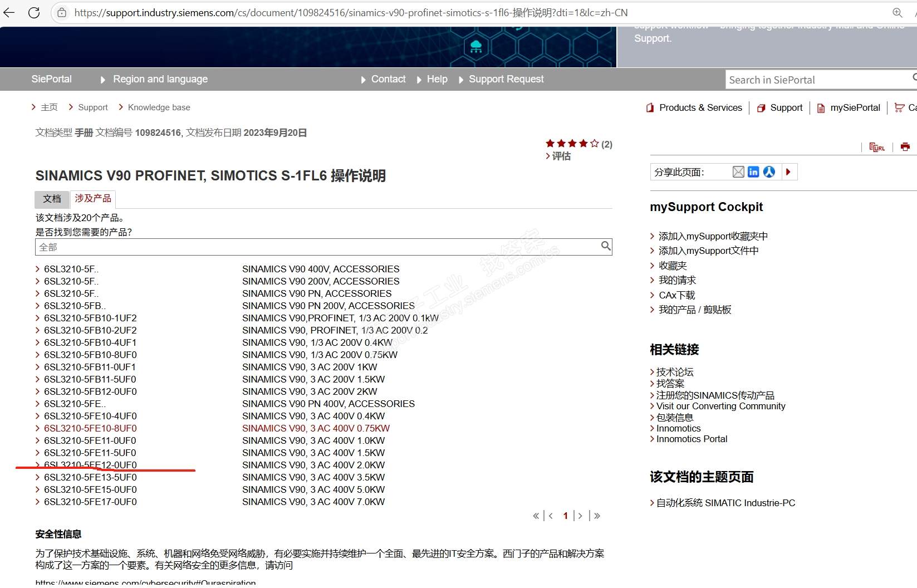Open the Support Request menu item
The image size is (917, 588).
(x=506, y=79)
